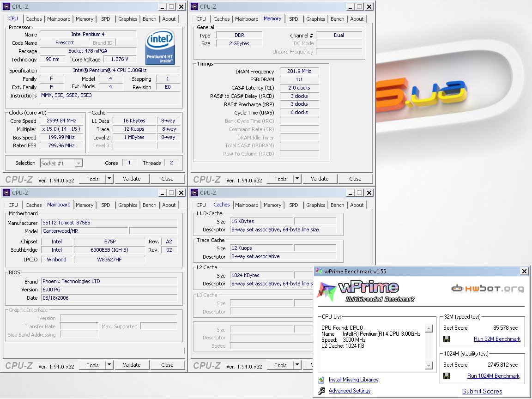The image size is (532, 399).
Task: Click BIOS Date value 05/18/2006
Action: (x=109, y=298)
